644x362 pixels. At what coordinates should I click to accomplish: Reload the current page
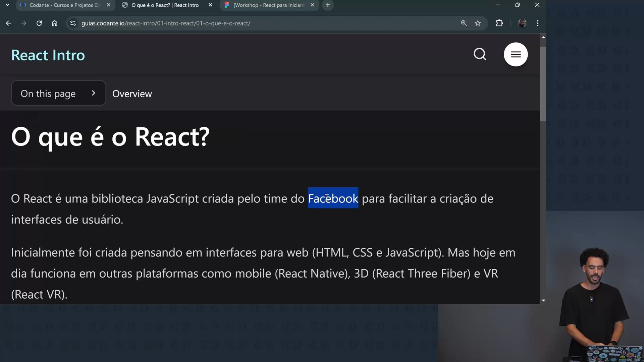click(x=39, y=23)
